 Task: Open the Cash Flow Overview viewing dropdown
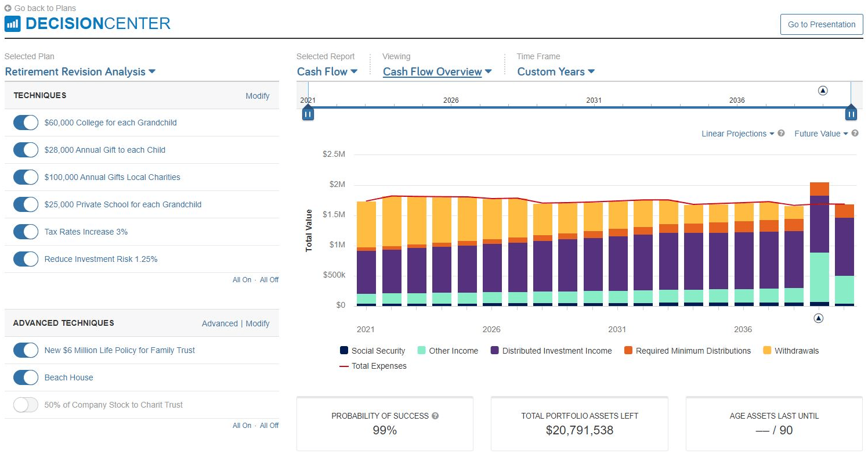point(437,71)
